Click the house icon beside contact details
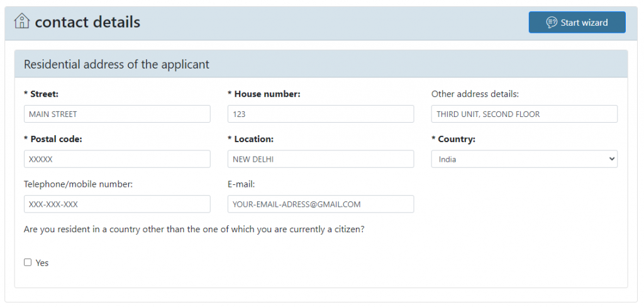 coord(22,21)
